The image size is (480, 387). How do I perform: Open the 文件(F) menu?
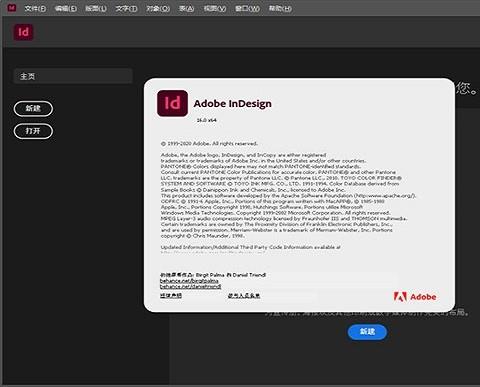35,8
